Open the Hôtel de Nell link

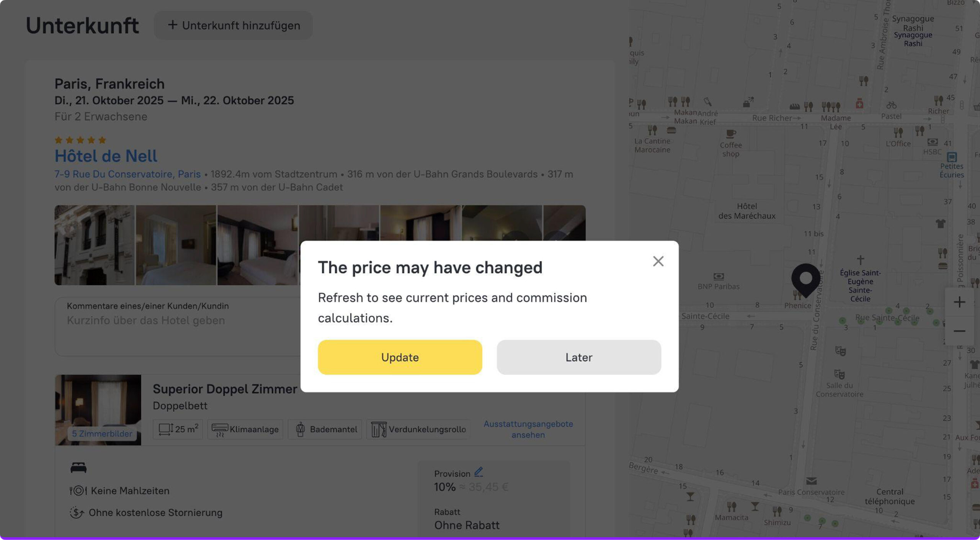pos(106,156)
